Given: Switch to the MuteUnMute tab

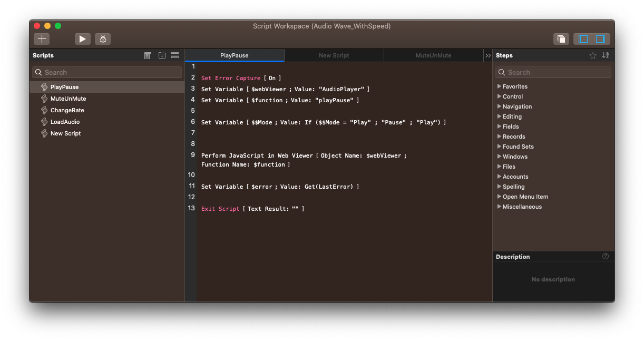Looking at the screenshot, I should [x=433, y=55].
